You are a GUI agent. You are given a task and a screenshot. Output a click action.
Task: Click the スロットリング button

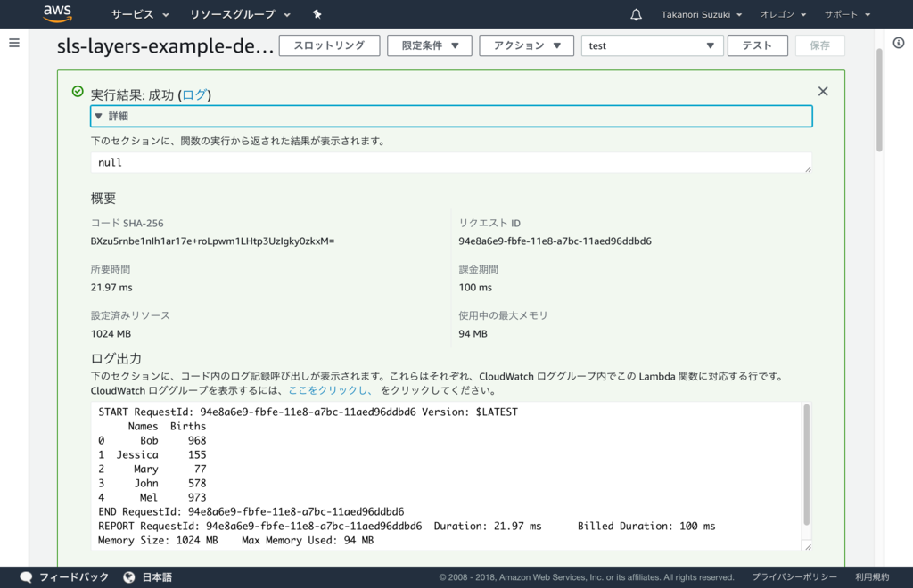pyautogui.click(x=329, y=45)
